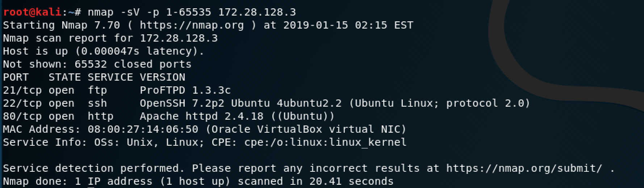
Task: Click the STATE column header
Action: coord(64,77)
